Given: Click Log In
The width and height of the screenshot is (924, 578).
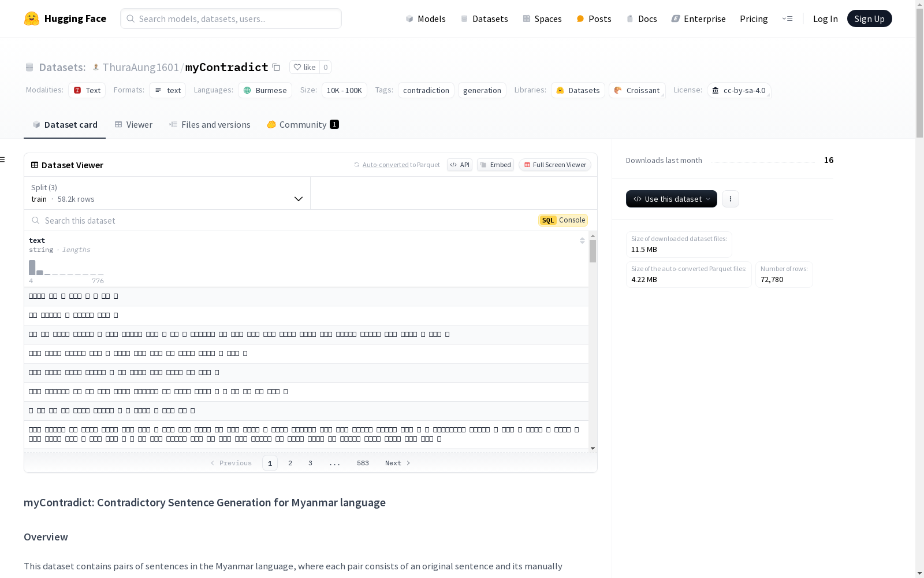Looking at the screenshot, I should [825, 18].
